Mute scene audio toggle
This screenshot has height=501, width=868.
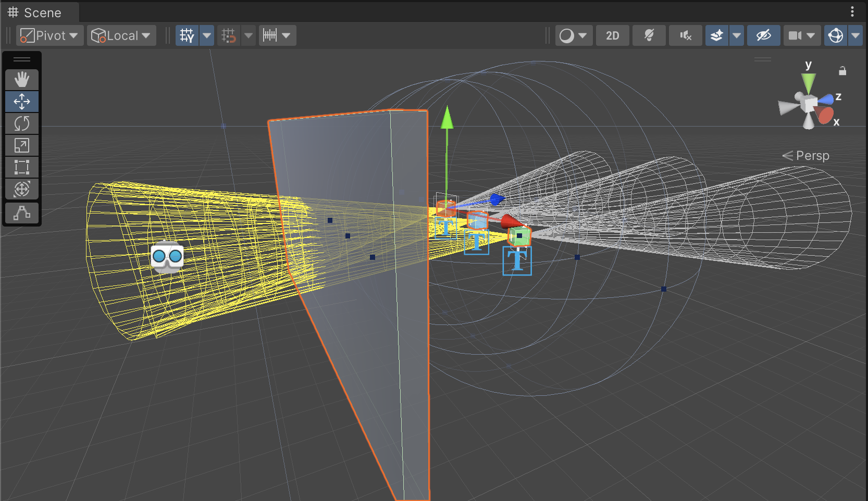pyautogui.click(x=685, y=35)
